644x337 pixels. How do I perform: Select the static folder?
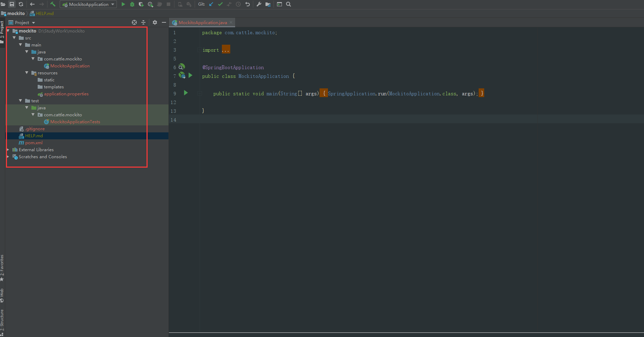tap(49, 80)
